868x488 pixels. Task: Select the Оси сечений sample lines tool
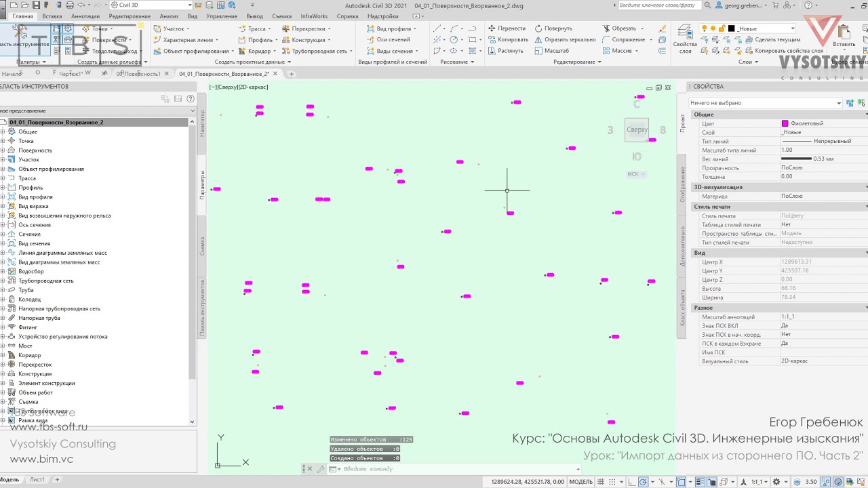[389, 40]
